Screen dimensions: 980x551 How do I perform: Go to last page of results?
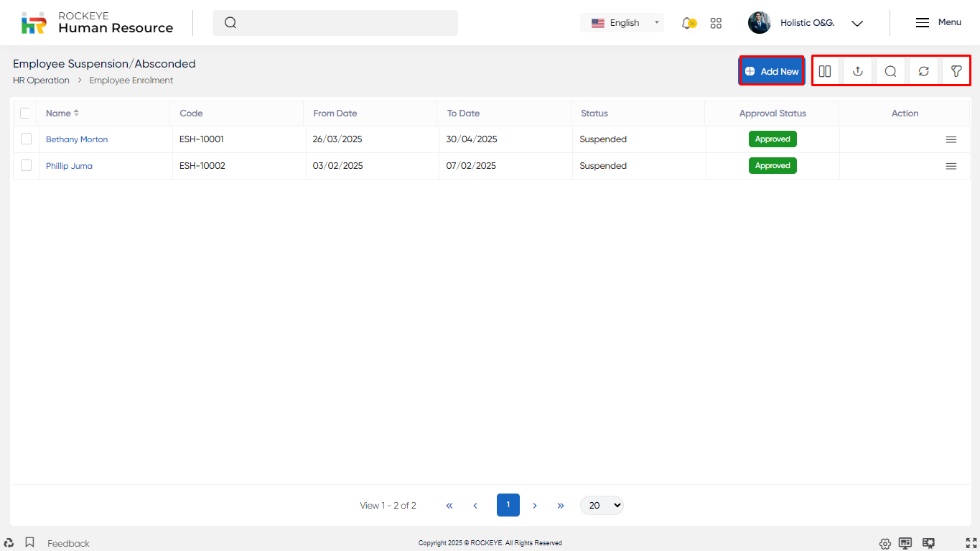[561, 506]
